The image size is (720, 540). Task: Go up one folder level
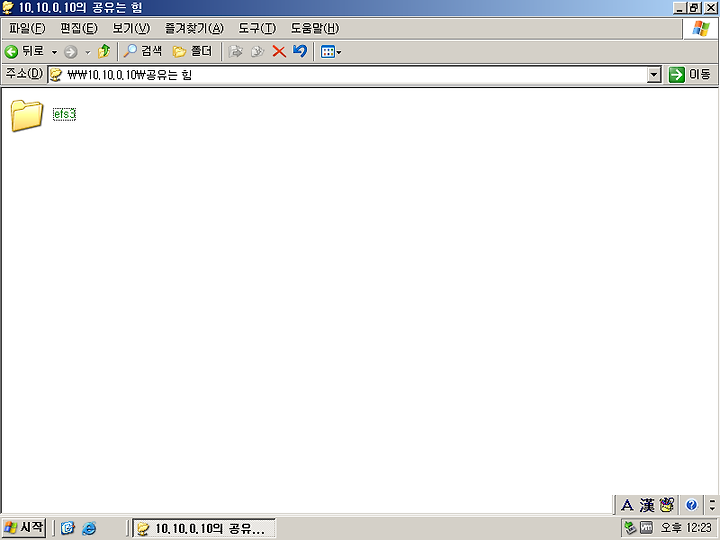pyautogui.click(x=104, y=51)
